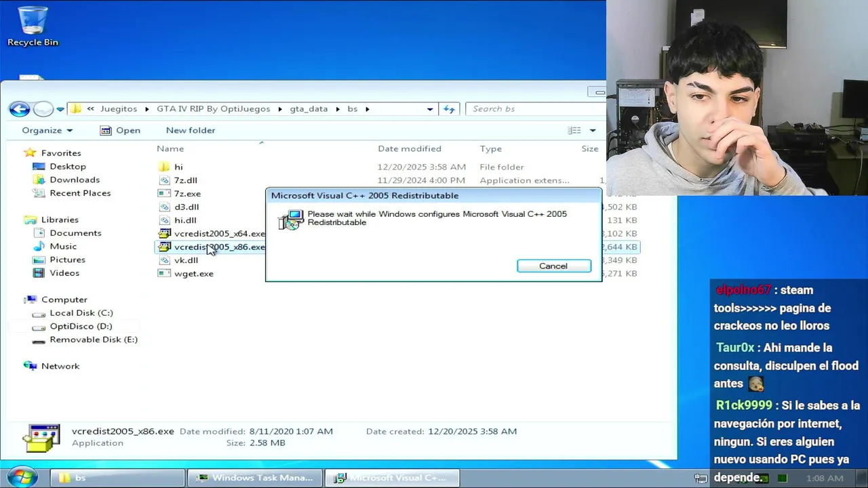Select the 7z.dll file icon
This screenshot has height=488, width=868.
[163, 180]
